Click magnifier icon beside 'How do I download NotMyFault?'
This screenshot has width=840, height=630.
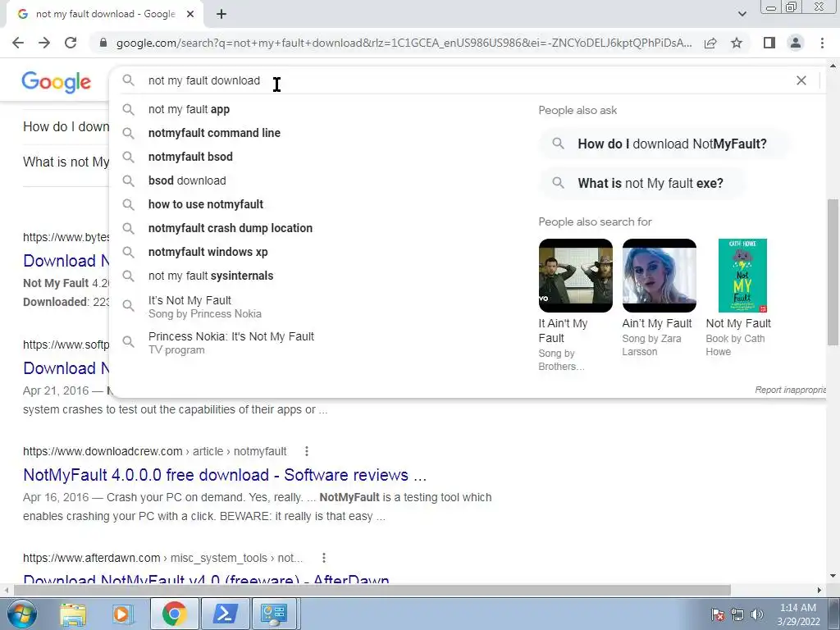pyautogui.click(x=558, y=144)
